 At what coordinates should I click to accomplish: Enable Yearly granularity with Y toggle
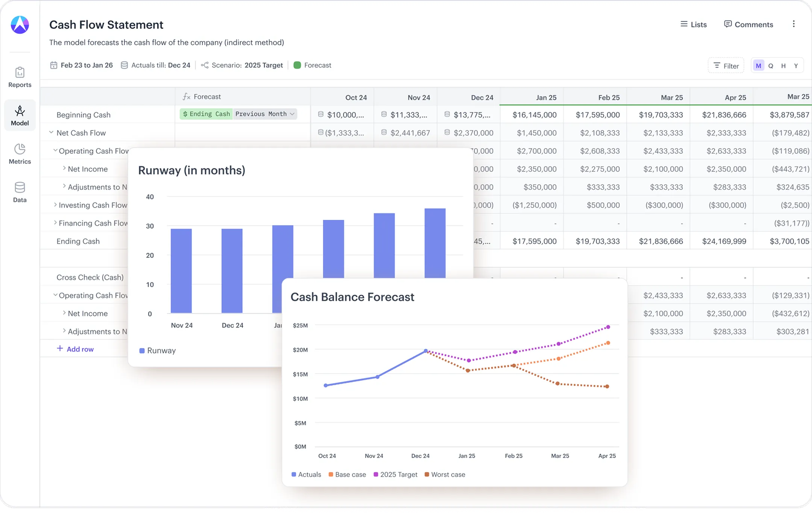click(796, 65)
